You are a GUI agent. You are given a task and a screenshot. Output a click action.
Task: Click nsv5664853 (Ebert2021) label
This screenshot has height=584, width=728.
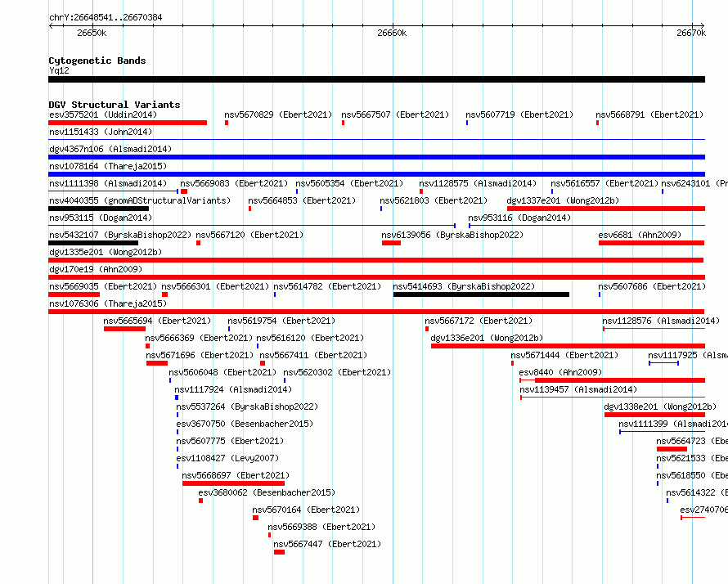[302, 200]
